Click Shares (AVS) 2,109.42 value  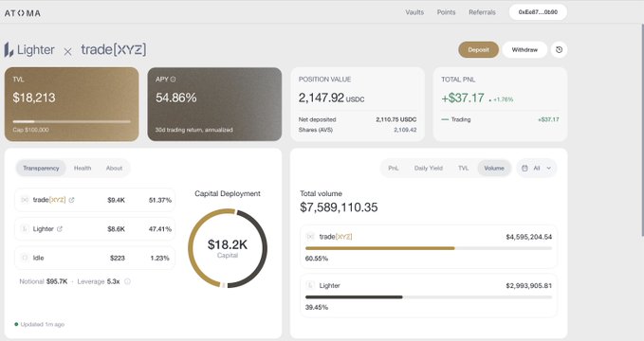405,130
